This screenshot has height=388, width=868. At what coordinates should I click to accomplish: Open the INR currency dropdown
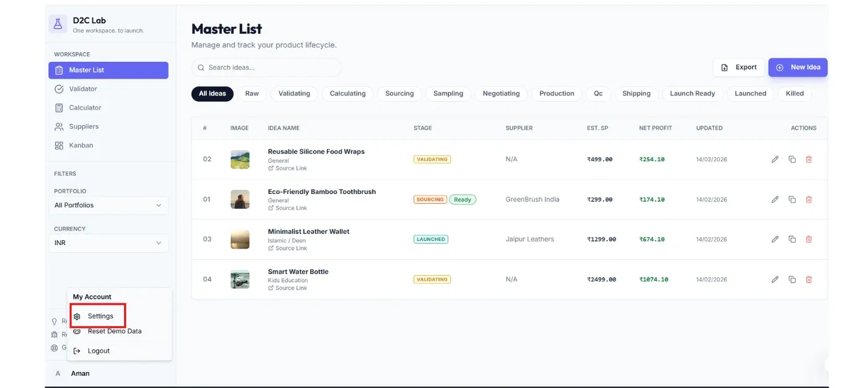click(108, 243)
